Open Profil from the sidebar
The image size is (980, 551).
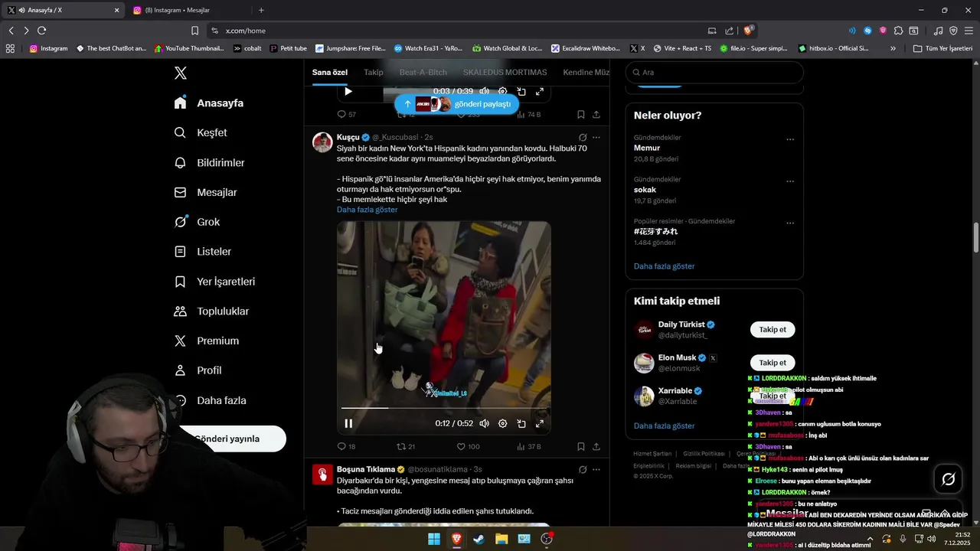198,370
